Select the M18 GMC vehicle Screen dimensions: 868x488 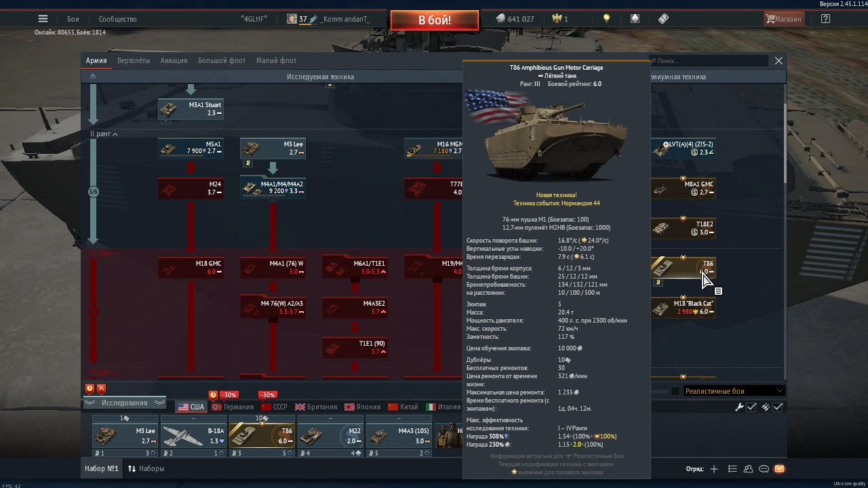tap(191, 268)
